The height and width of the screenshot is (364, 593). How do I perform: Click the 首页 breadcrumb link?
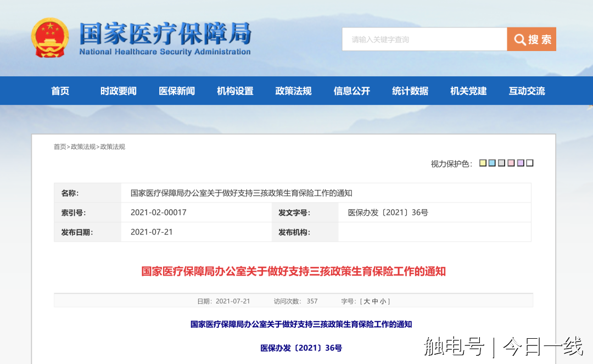[x=60, y=147]
